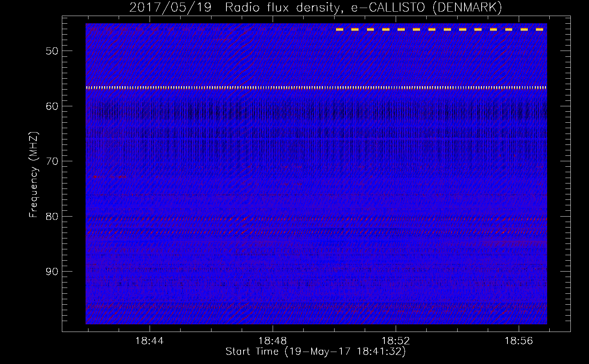Click the 90 MHz frequency tick label
Screen dimensions: 589x364
(x=52, y=272)
